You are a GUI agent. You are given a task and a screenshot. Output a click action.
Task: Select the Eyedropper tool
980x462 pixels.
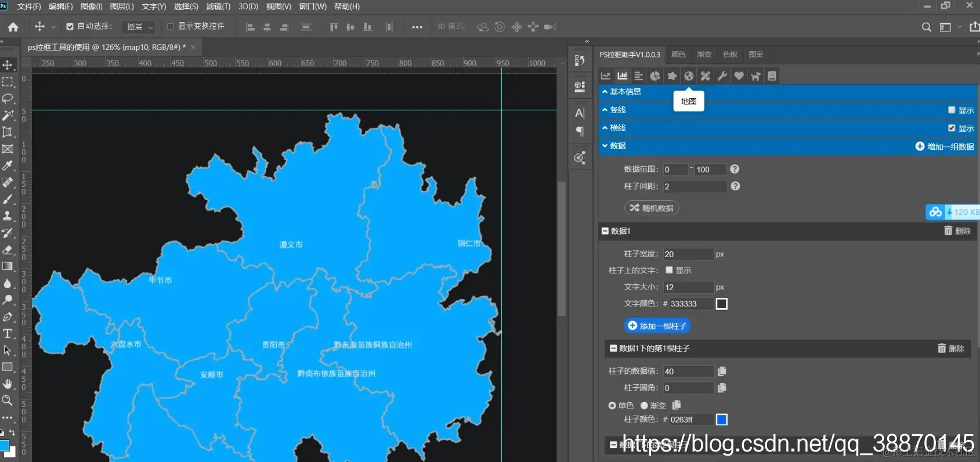tap(8, 165)
